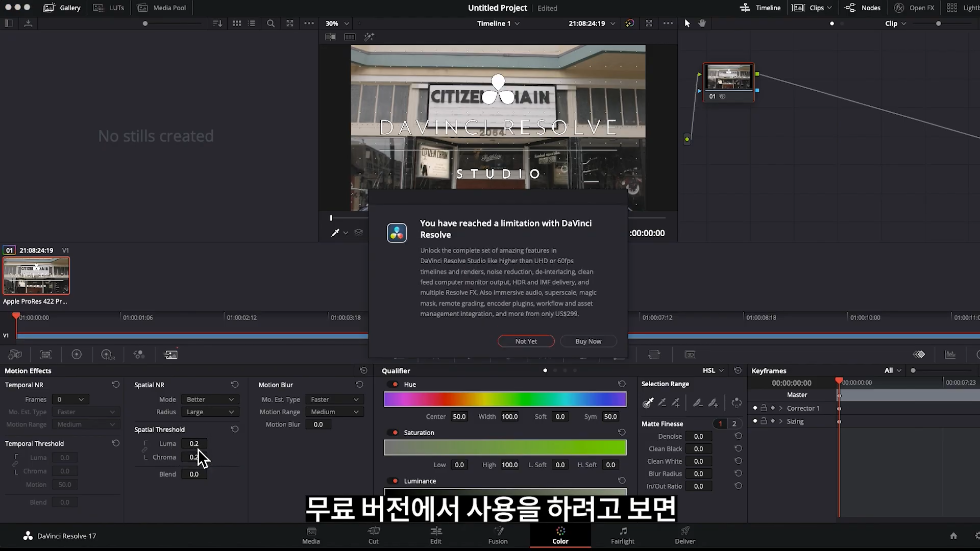The width and height of the screenshot is (980, 551).
Task: Click the Hue color spectrum bar
Action: click(505, 399)
